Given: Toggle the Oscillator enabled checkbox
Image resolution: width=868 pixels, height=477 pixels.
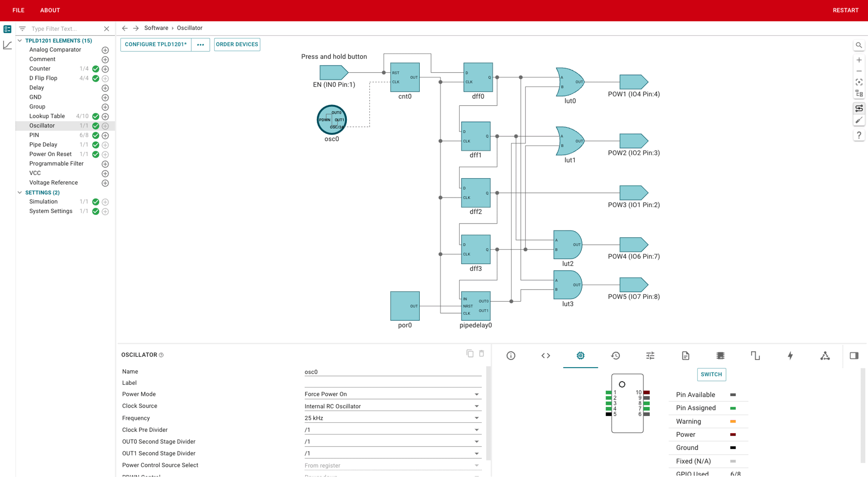Looking at the screenshot, I should [x=96, y=126].
